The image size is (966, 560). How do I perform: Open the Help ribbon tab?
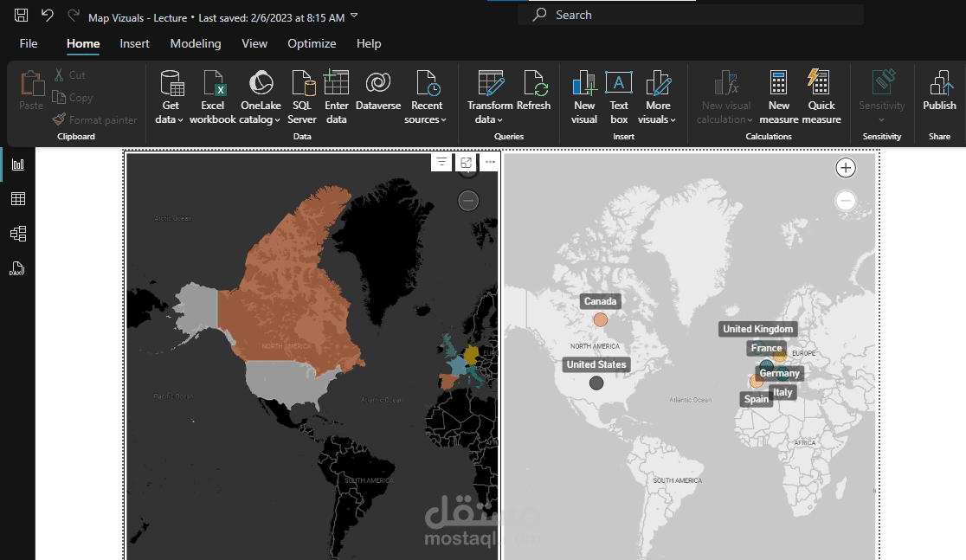pyautogui.click(x=369, y=44)
